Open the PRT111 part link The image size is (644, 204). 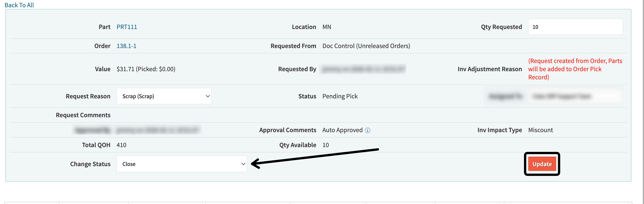coord(127,27)
